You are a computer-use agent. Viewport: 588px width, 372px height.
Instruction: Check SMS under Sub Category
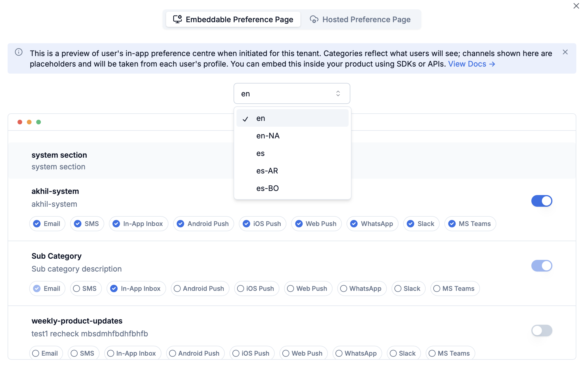point(77,288)
